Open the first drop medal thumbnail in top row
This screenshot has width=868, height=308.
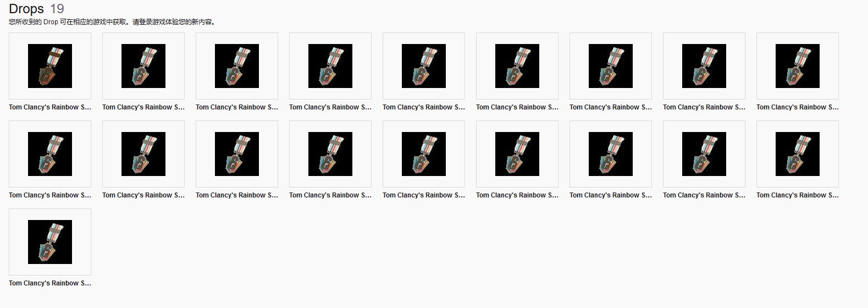coord(50,66)
